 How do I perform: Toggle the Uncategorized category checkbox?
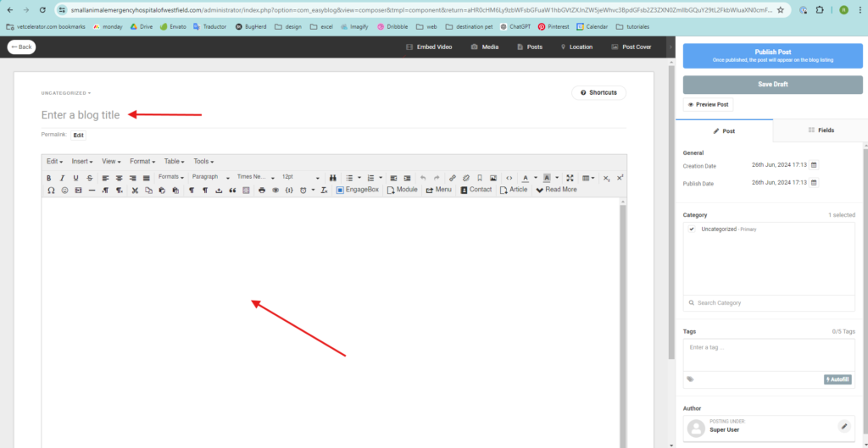point(692,230)
